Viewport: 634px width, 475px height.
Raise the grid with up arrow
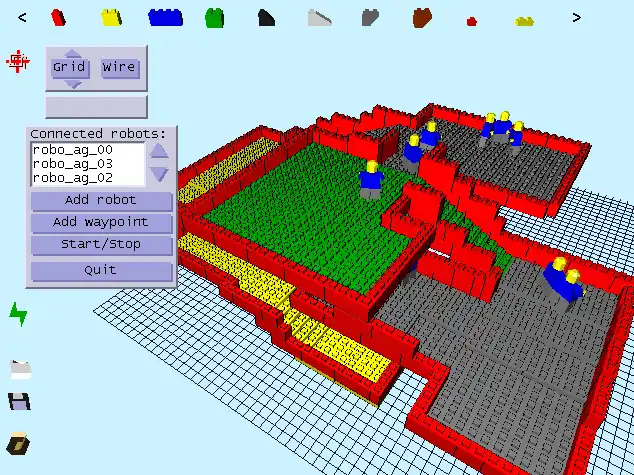[73, 54]
